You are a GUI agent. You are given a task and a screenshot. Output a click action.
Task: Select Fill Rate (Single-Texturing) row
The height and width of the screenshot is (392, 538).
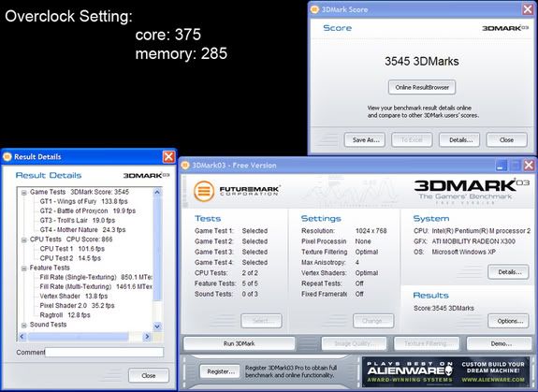click(x=96, y=277)
